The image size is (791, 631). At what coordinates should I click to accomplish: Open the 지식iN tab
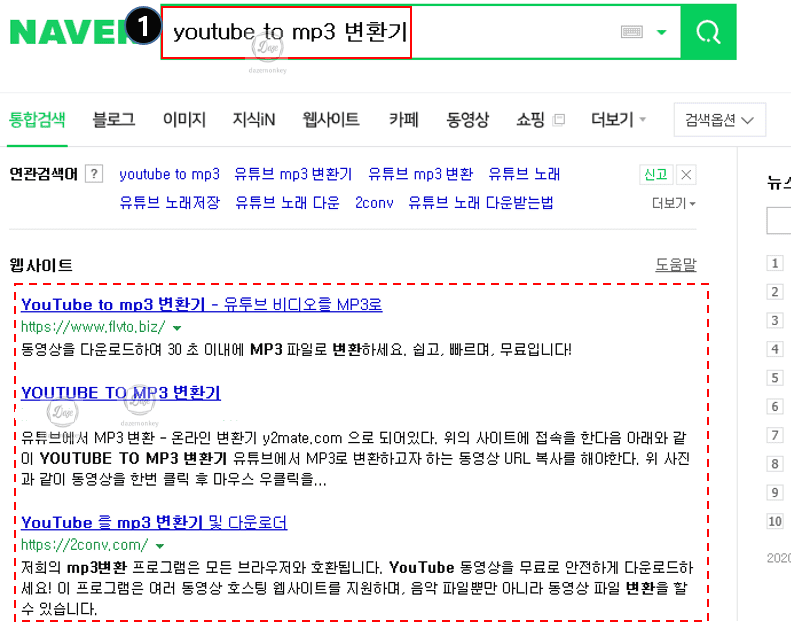(x=254, y=120)
